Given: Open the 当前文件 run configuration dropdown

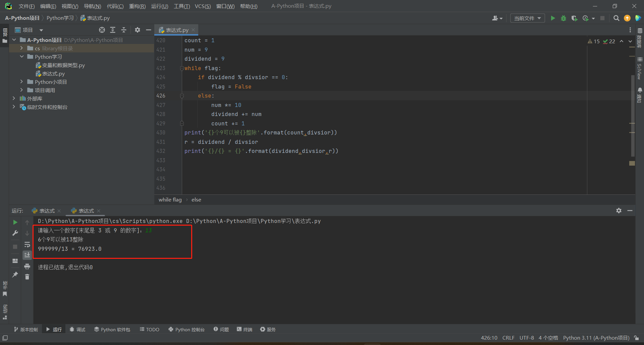Looking at the screenshot, I should click(x=527, y=18).
